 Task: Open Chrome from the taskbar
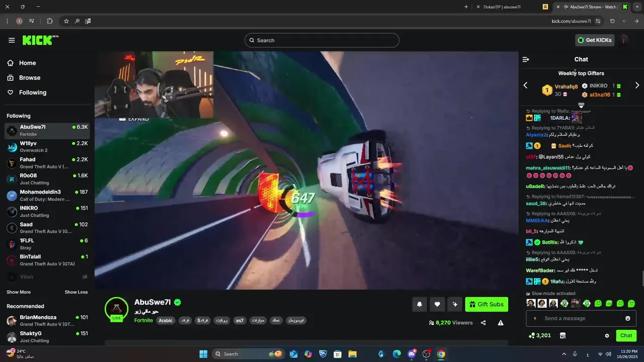coord(441,354)
